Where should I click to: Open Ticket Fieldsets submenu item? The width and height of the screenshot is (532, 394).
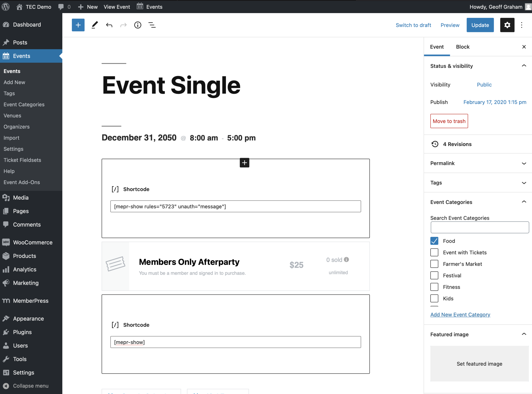click(22, 160)
